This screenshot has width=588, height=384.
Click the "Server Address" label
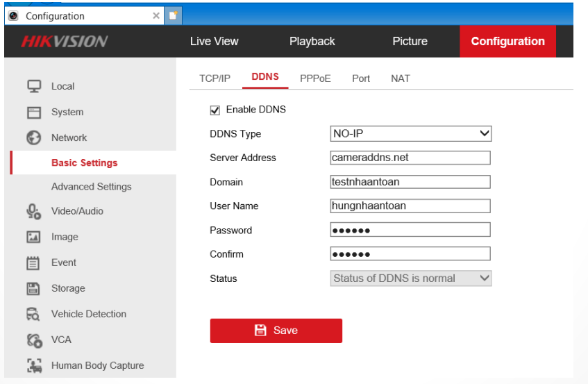[x=243, y=158]
